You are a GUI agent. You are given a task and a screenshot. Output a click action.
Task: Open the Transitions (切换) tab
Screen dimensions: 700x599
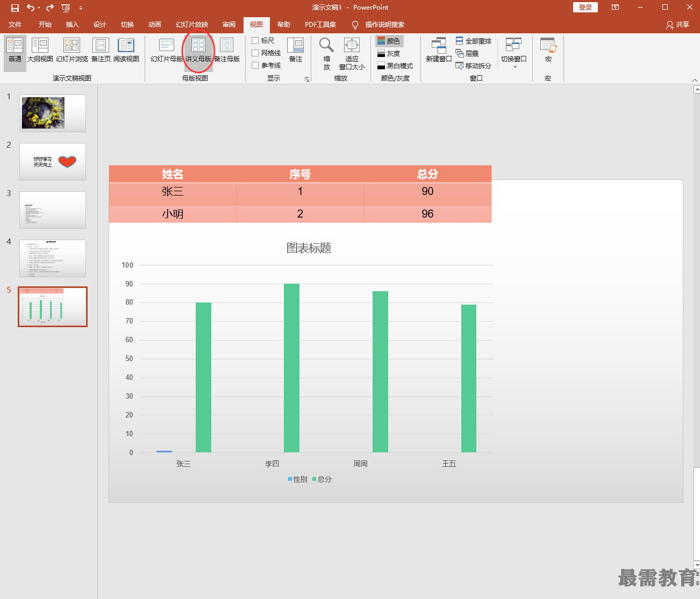(x=127, y=25)
